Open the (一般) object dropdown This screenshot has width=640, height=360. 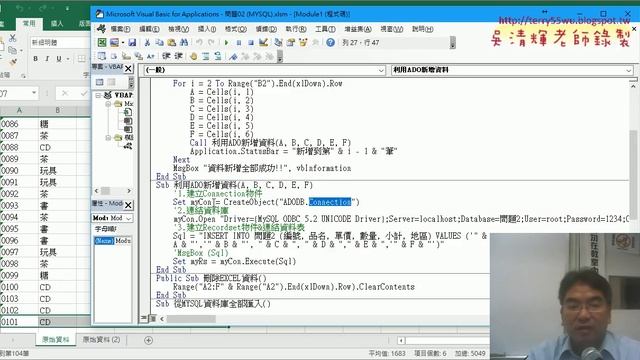point(381,70)
